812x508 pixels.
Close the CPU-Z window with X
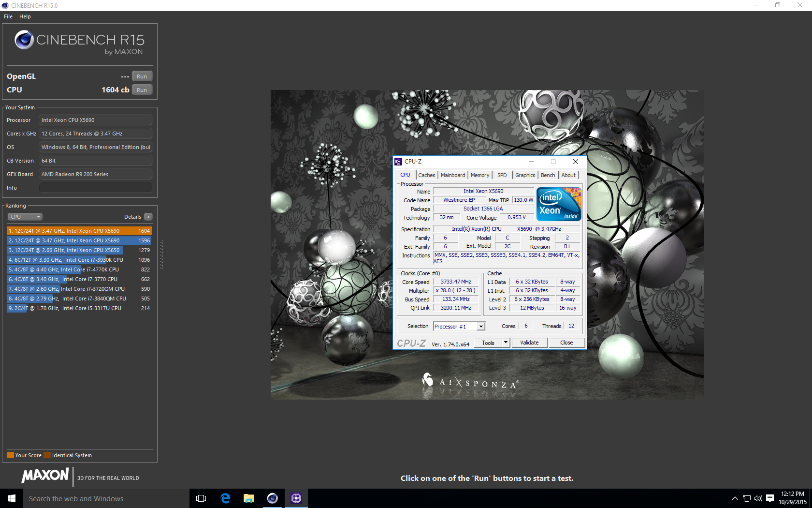tap(575, 162)
